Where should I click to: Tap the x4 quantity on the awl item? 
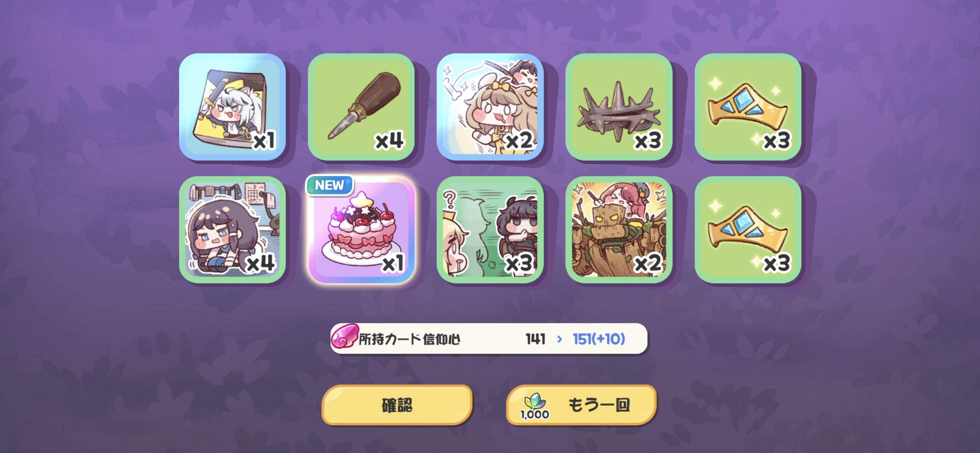click(x=389, y=141)
